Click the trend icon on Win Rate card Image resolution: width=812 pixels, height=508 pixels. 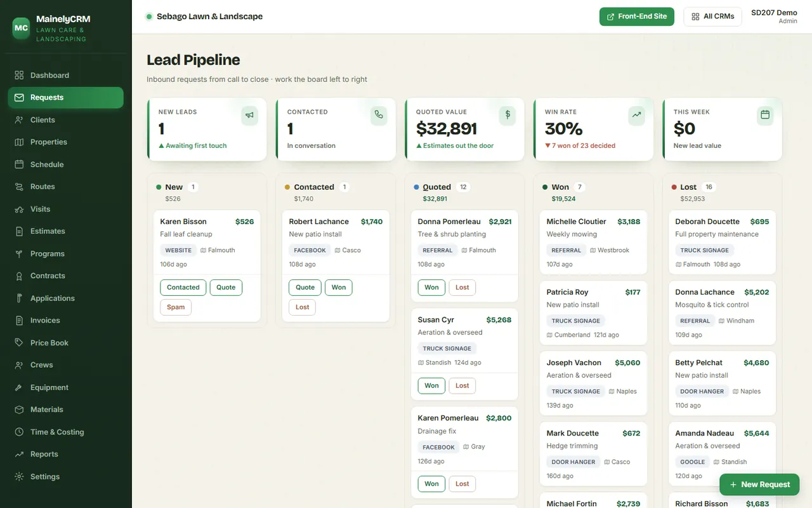pos(636,115)
